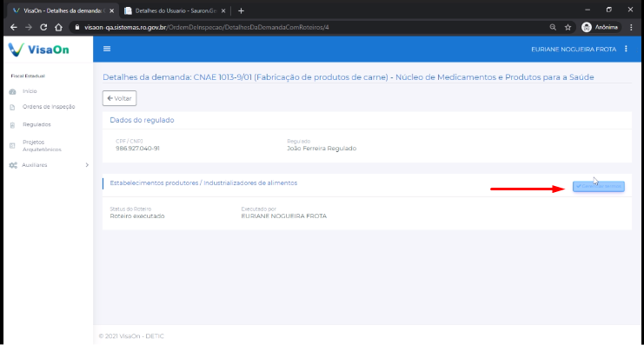This screenshot has height=345, width=644.
Task: Switch to the Detalhes do Usuario tab
Action: click(176, 10)
